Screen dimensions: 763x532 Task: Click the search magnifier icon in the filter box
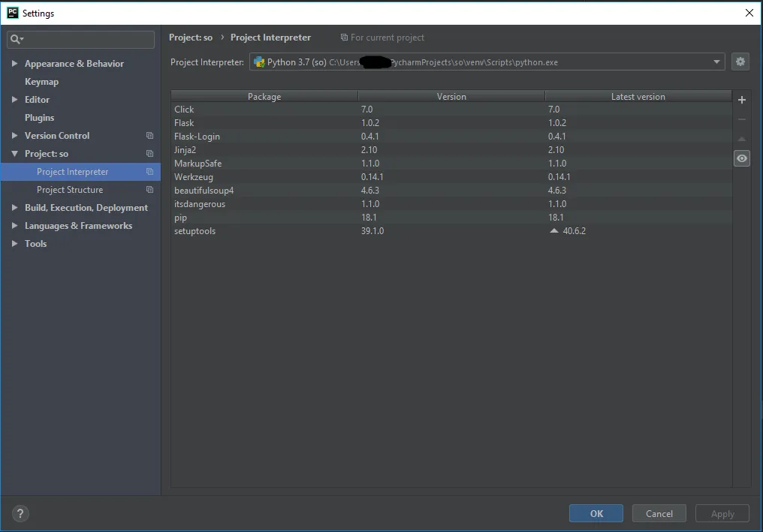tap(17, 39)
